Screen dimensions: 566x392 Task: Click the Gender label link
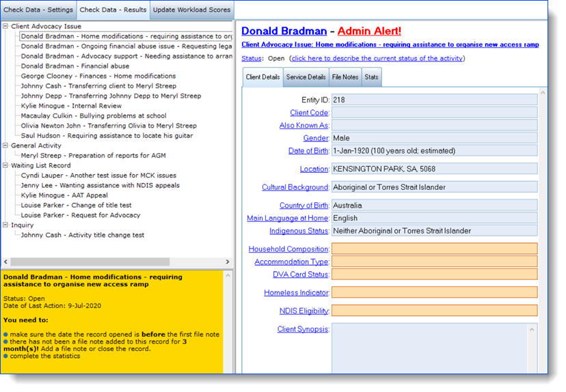316,138
